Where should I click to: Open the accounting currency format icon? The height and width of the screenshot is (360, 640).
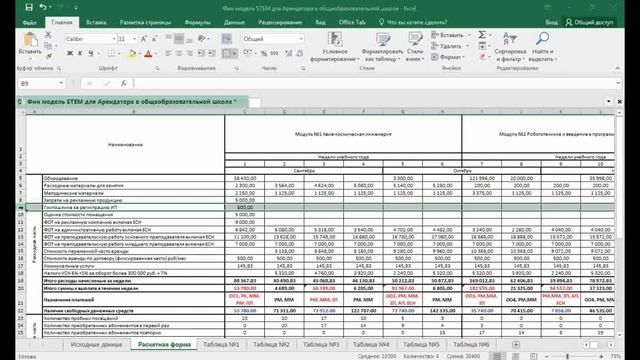(x=247, y=53)
